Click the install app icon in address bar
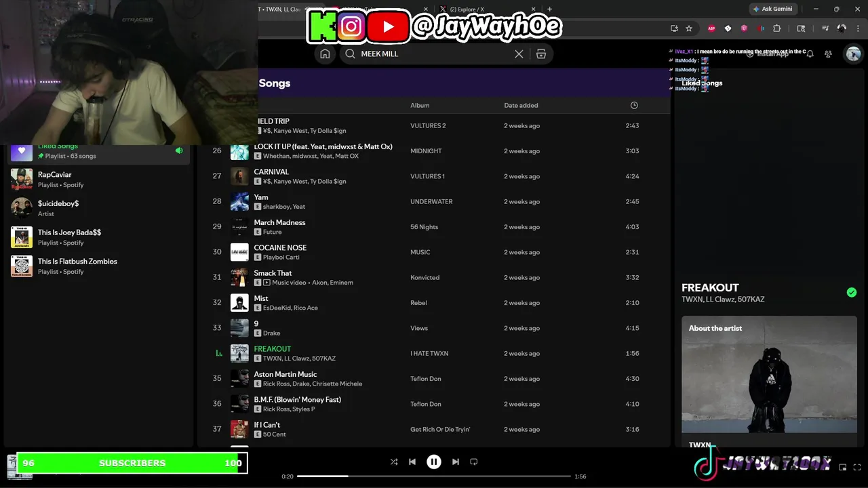This screenshot has height=488, width=868. click(674, 28)
